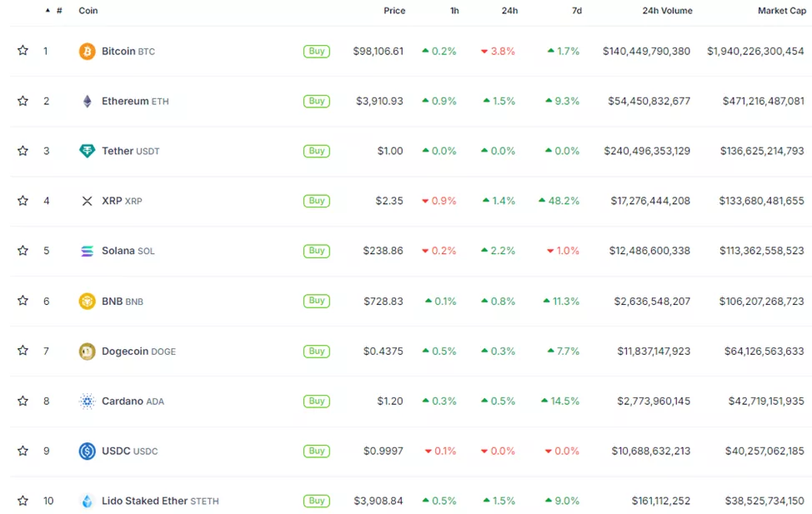
Task: Star Bitcoin as a favorite
Action: tap(23, 51)
